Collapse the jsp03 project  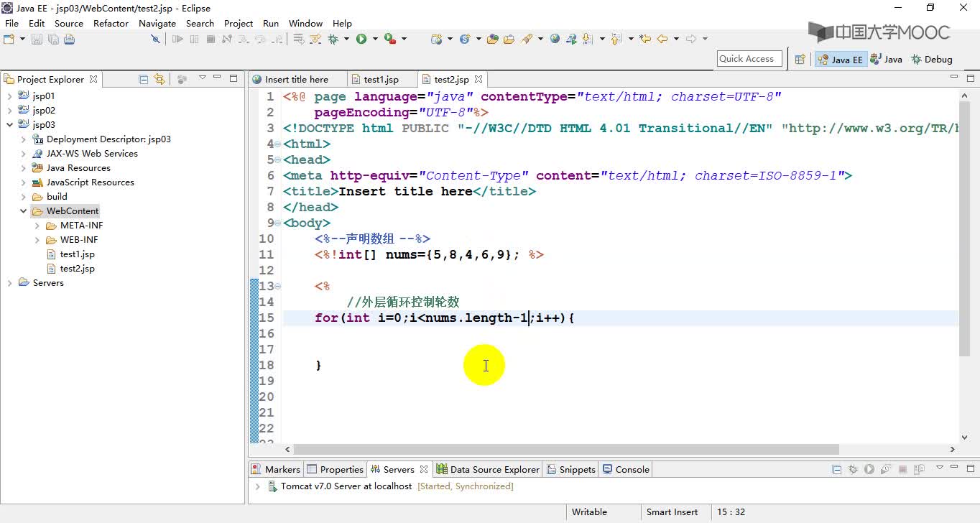click(x=9, y=124)
